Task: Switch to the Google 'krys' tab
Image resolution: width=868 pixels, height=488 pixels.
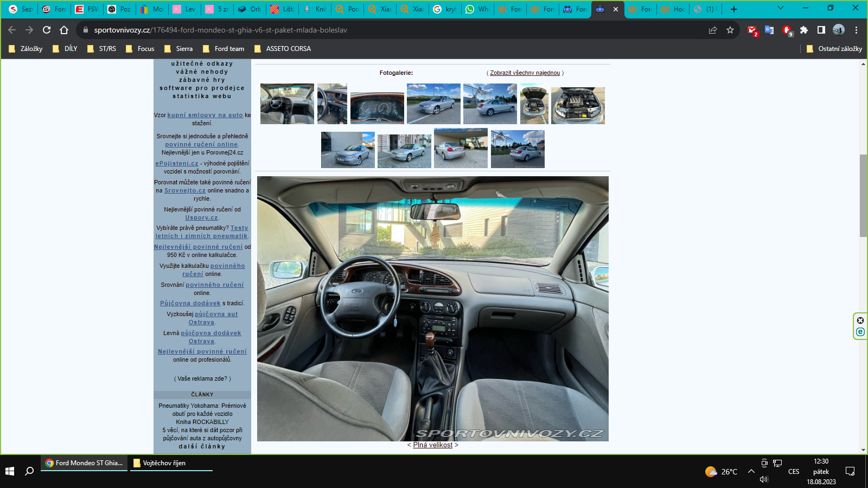Action: tap(444, 9)
